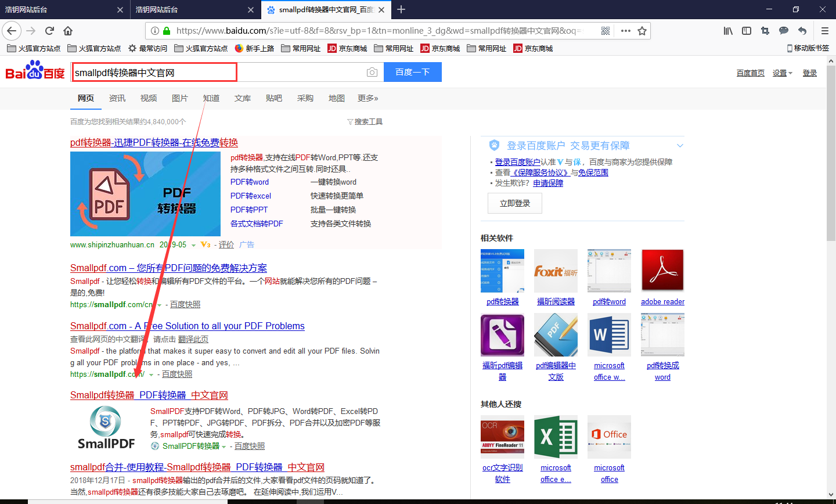
Task: Open a new browser tab
Action: click(x=401, y=9)
